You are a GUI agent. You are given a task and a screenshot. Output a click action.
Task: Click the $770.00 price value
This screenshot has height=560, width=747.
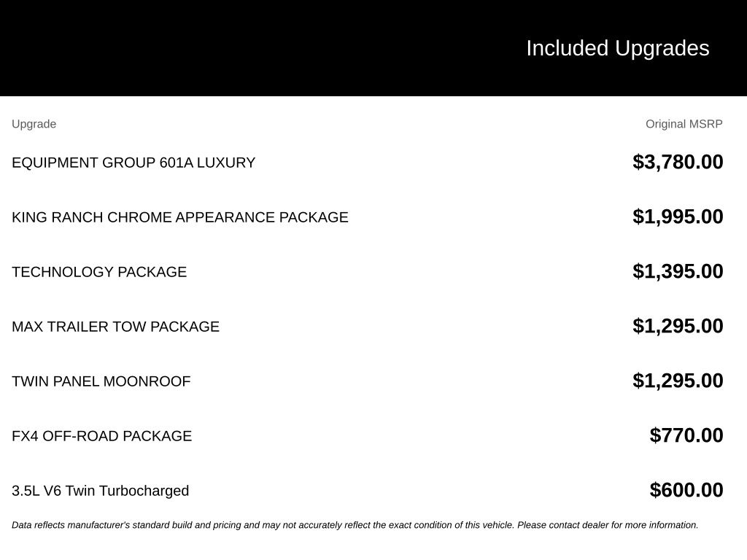pos(686,436)
